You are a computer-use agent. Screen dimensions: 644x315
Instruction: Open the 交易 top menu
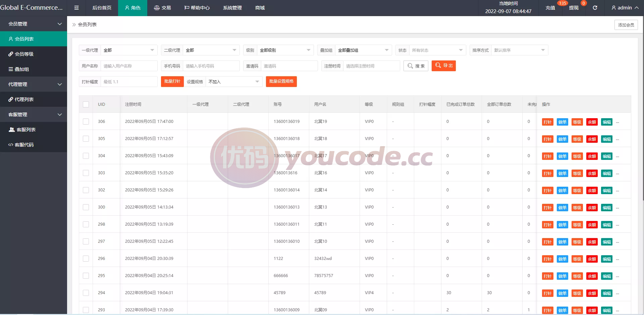pos(162,8)
